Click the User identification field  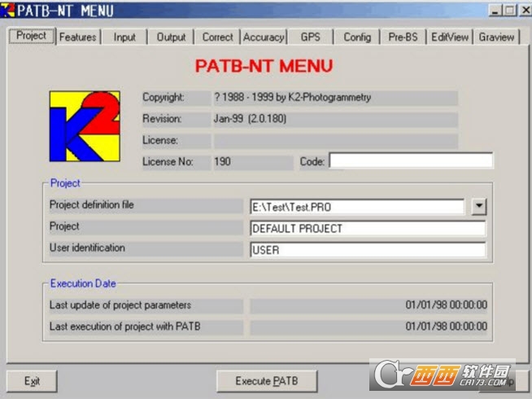tap(368, 250)
